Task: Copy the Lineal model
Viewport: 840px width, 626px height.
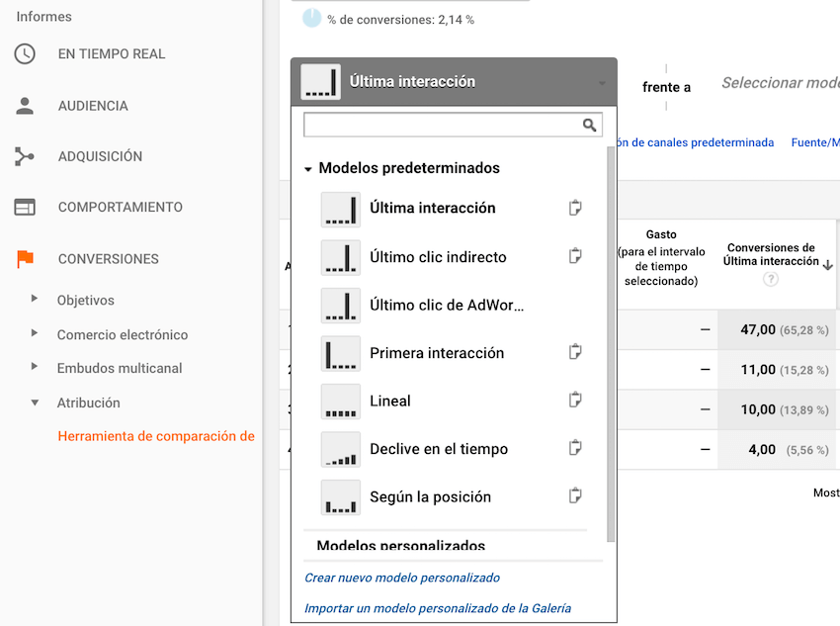Action: pos(575,400)
